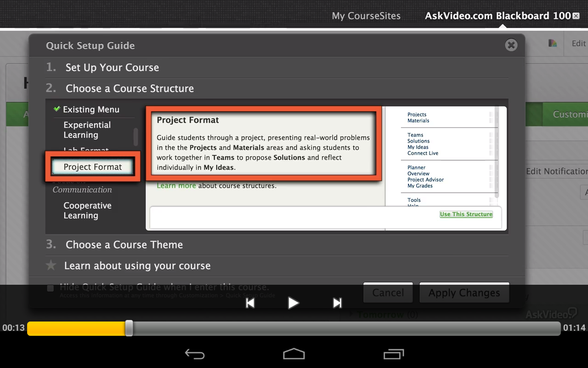
Task: Click Materials in the structure preview
Action: tap(418, 121)
